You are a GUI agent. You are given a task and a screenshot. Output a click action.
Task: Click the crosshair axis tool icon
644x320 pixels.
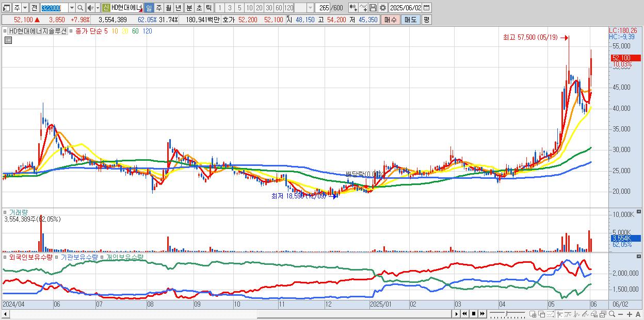(x=559, y=314)
